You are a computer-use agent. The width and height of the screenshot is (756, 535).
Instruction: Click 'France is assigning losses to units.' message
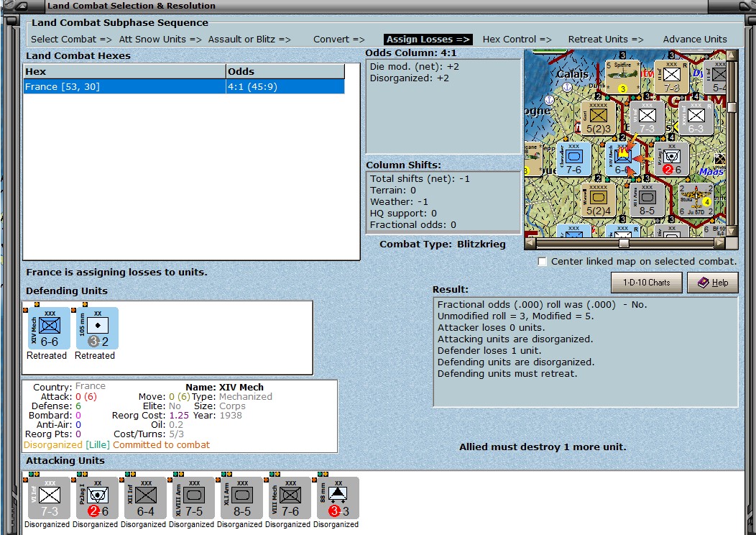point(116,272)
